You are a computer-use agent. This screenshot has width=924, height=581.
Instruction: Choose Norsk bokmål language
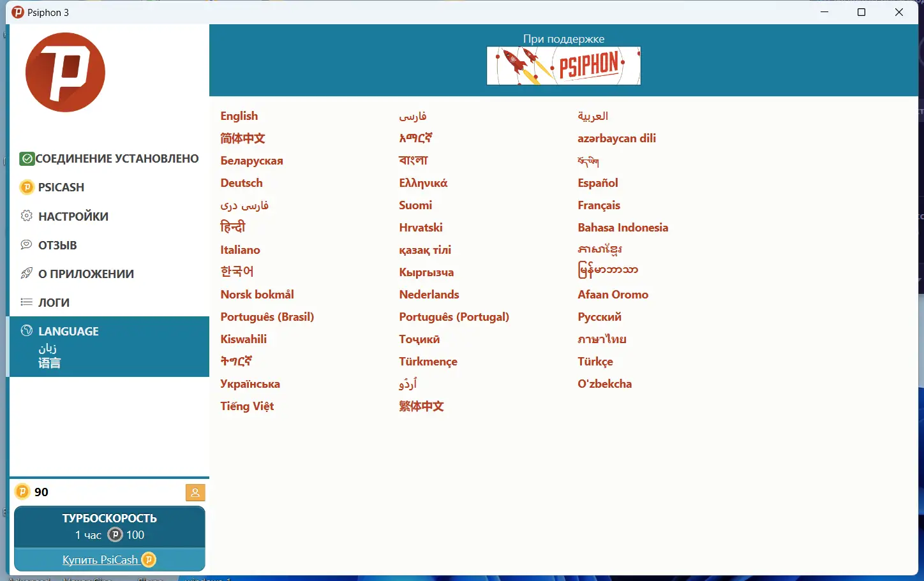tap(257, 295)
